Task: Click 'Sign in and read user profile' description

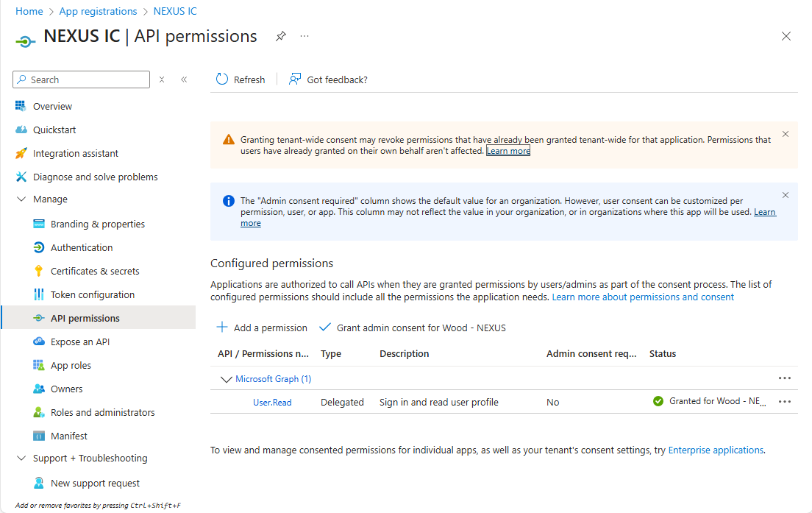Action: [x=438, y=402]
